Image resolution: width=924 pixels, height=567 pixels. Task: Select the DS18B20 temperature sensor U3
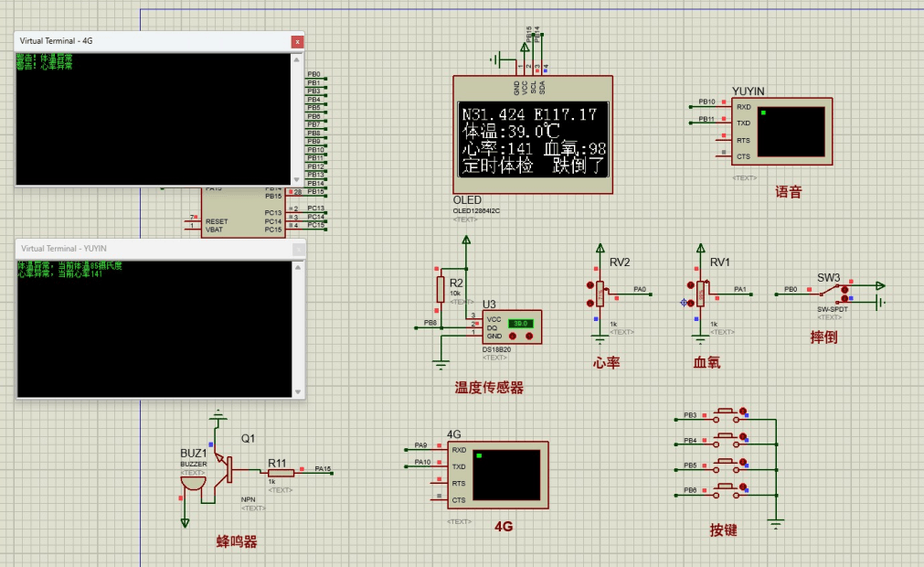pos(514,327)
